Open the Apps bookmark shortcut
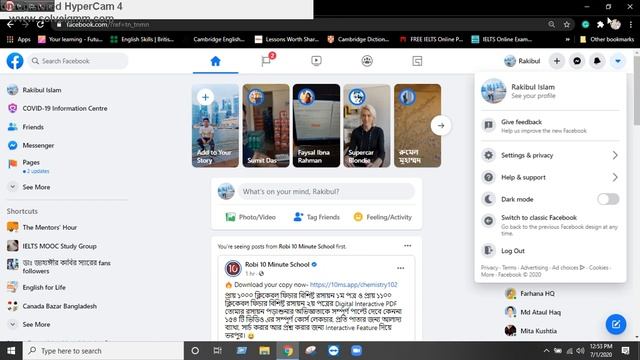640x360 pixels. (18, 39)
